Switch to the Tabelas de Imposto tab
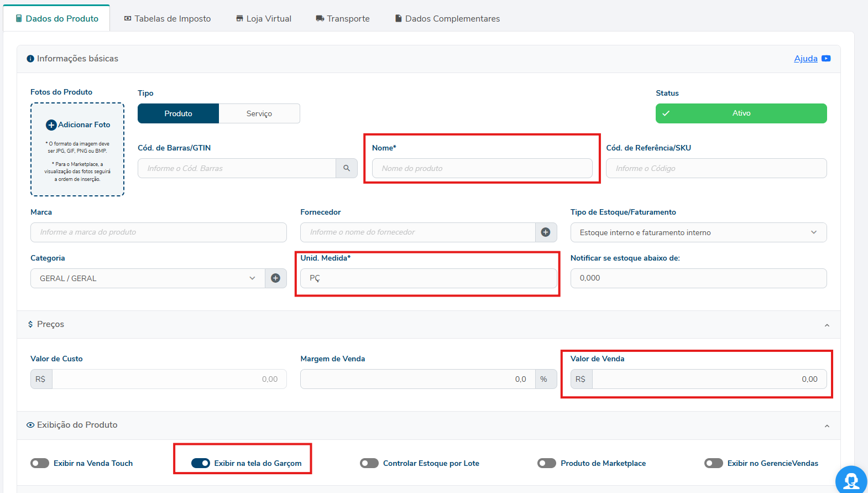 click(x=168, y=19)
